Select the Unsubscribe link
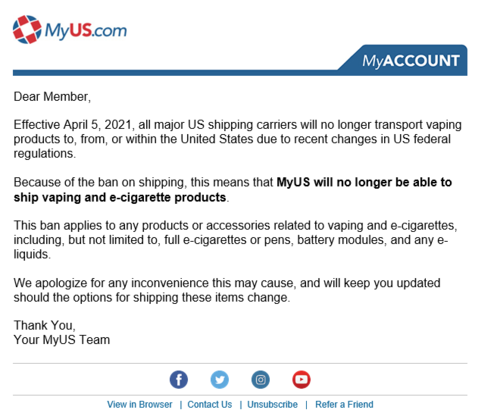 click(x=272, y=404)
